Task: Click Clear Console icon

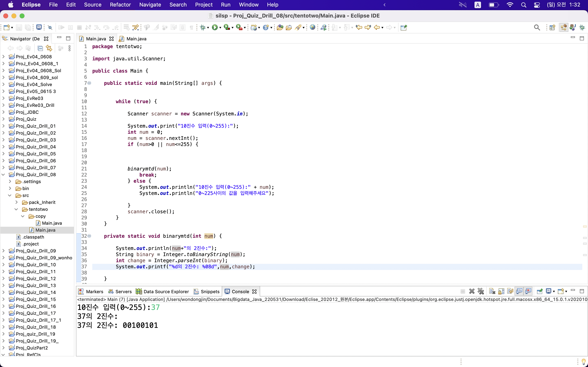Action: tap(492, 291)
